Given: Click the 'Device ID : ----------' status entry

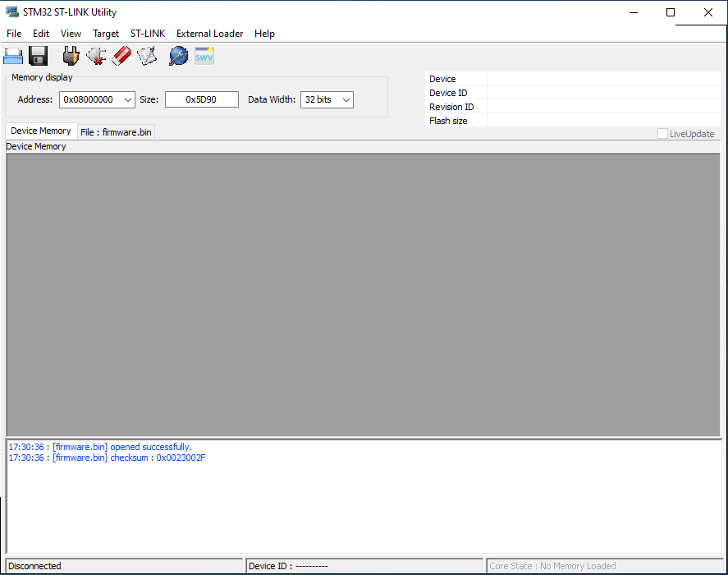Looking at the screenshot, I should 288,566.
